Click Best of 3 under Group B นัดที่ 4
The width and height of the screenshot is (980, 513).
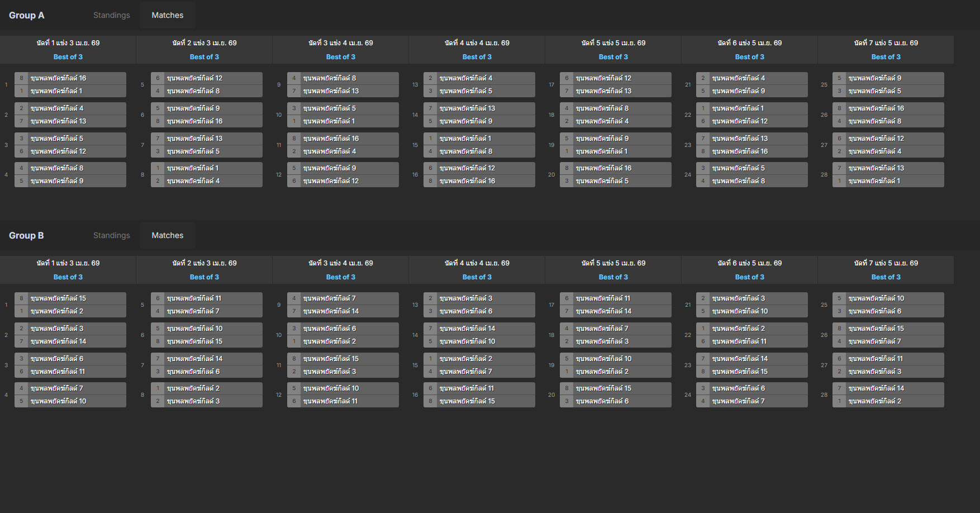(477, 277)
